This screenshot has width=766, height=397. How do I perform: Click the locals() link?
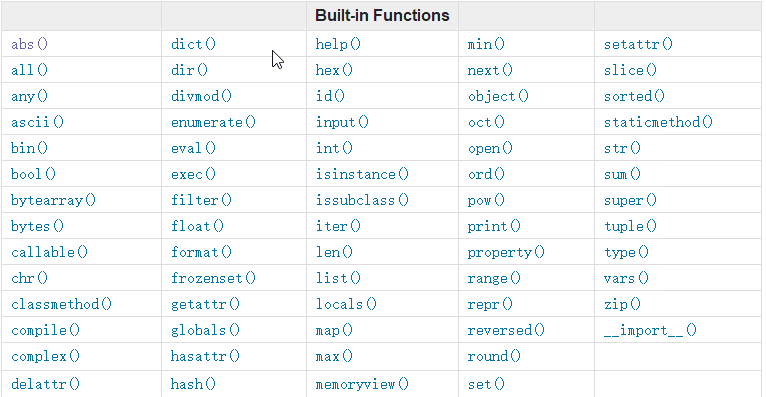coord(346,304)
